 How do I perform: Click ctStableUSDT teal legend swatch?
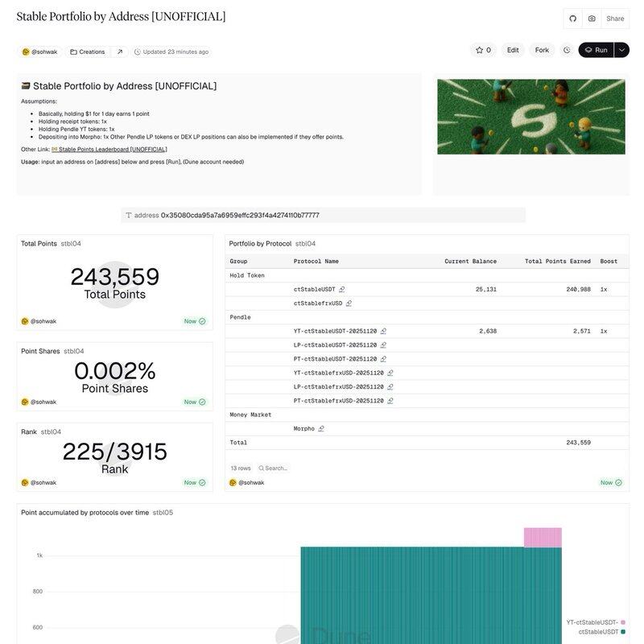click(x=623, y=632)
